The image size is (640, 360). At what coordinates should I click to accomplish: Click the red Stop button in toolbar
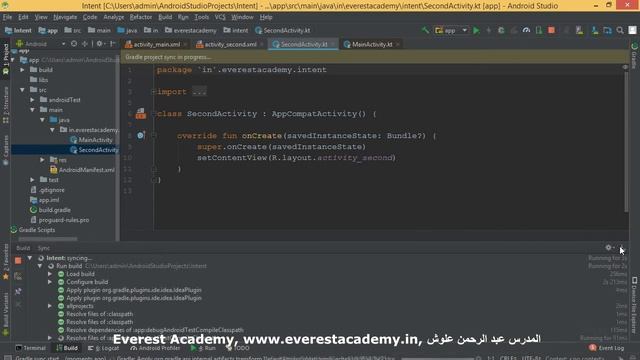pyautogui.click(x=551, y=30)
